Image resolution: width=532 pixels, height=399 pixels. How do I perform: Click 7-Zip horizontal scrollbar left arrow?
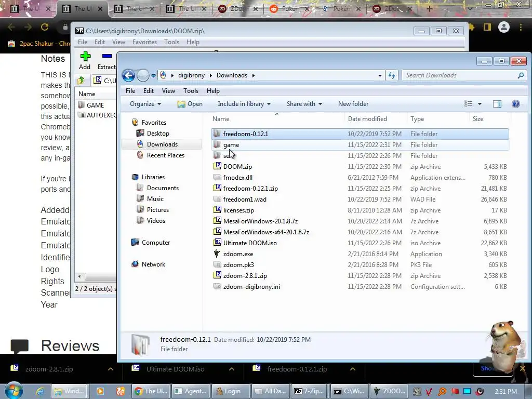(79, 276)
